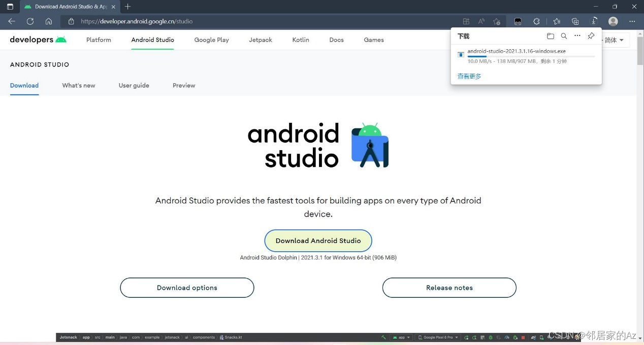The width and height of the screenshot is (644, 345).
Task: View site information via the lock icon
Action: click(x=71, y=21)
